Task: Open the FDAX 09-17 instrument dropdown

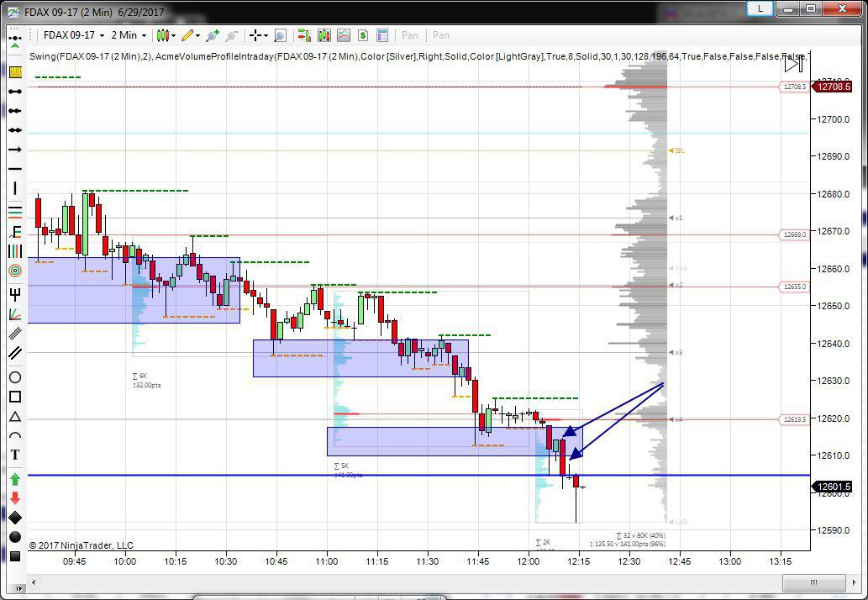Action: click(73, 34)
